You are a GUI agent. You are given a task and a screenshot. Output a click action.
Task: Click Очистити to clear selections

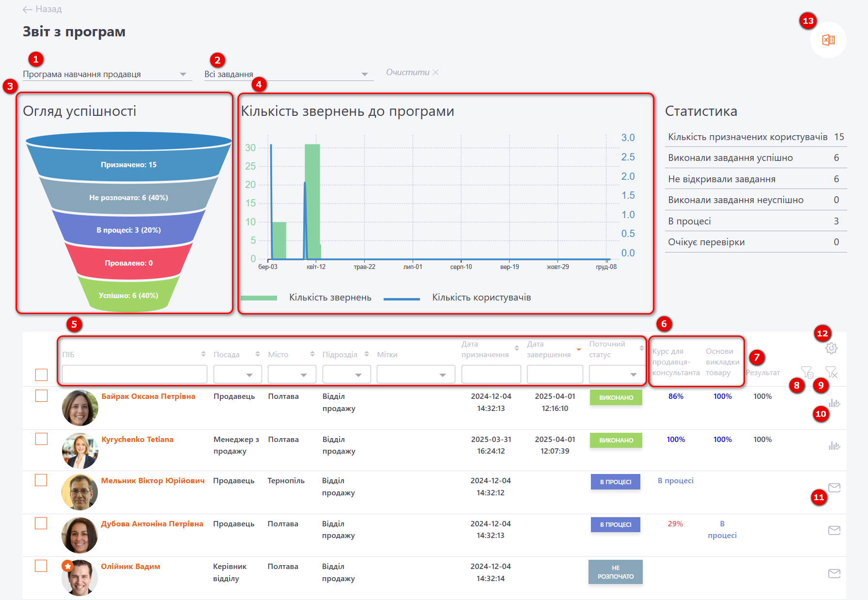tap(412, 72)
